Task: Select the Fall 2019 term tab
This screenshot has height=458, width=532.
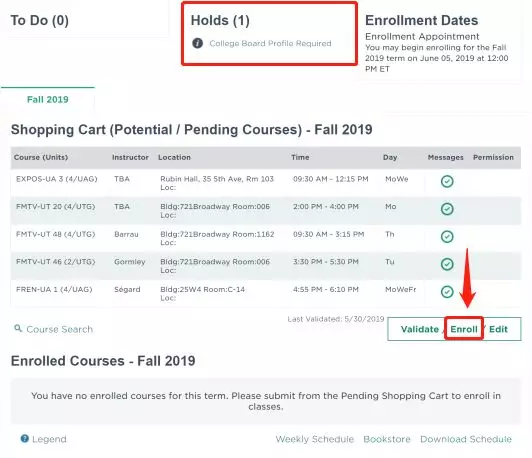Action: coord(48,99)
